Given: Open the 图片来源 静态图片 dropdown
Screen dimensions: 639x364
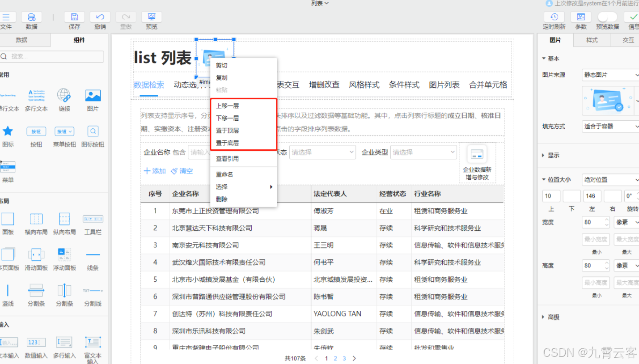Looking at the screenshot, I should [610, 75].
